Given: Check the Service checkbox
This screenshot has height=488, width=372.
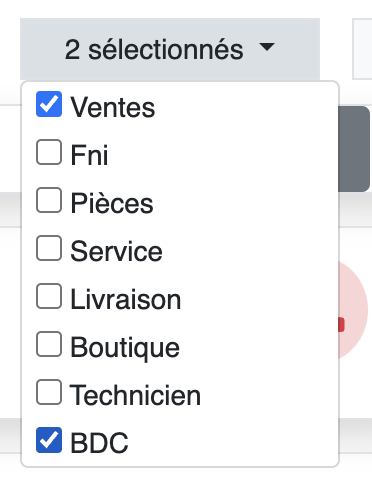Looking at the screenshot, I should [x=49, y=248].
